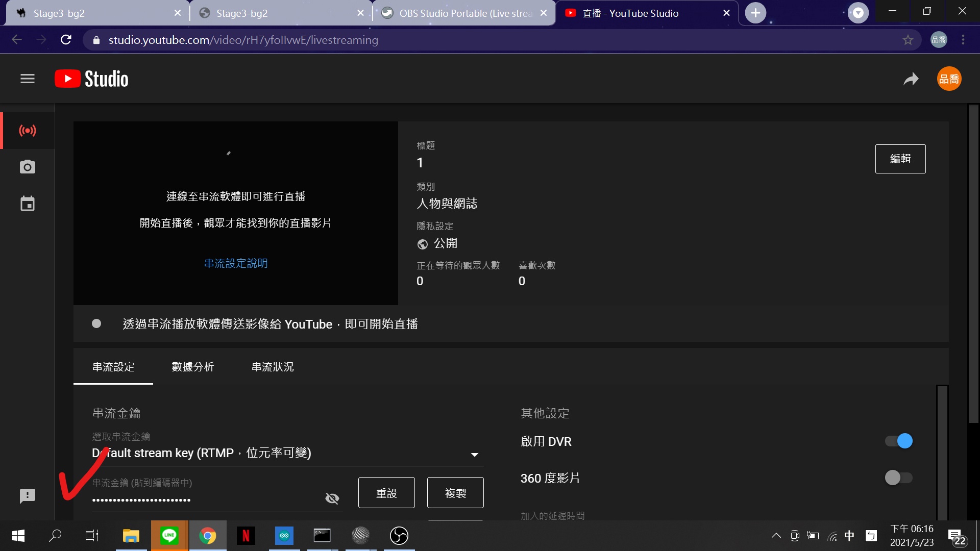980x551 pixels.
Task: Select the Webcam camera sidebar icon
Action: click(x=28, y=167)
